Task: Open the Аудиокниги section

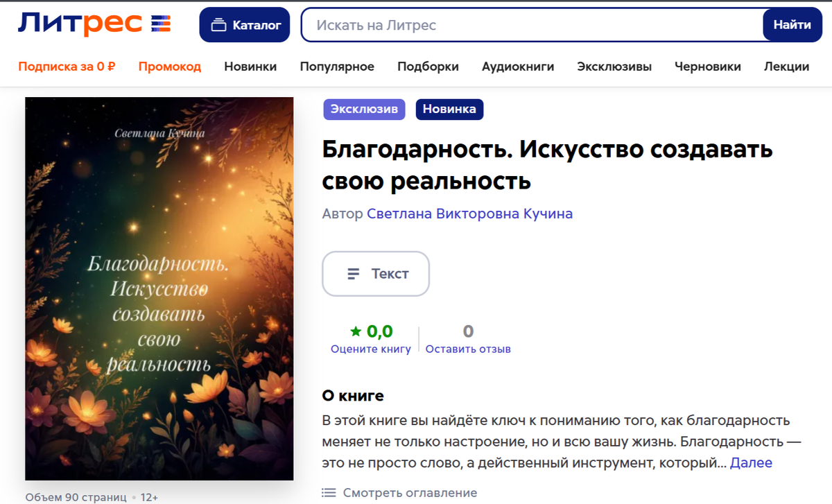Action: [517, 66]
